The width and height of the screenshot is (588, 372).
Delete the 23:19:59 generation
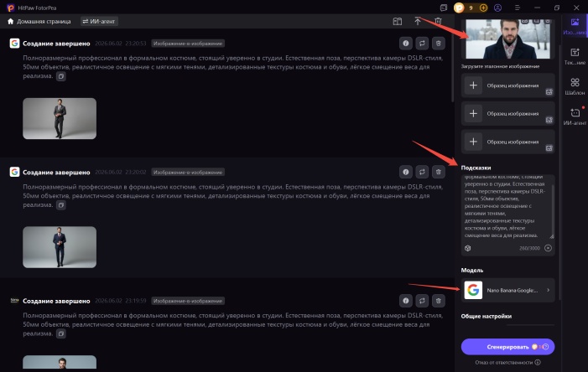tap(439, 301)
